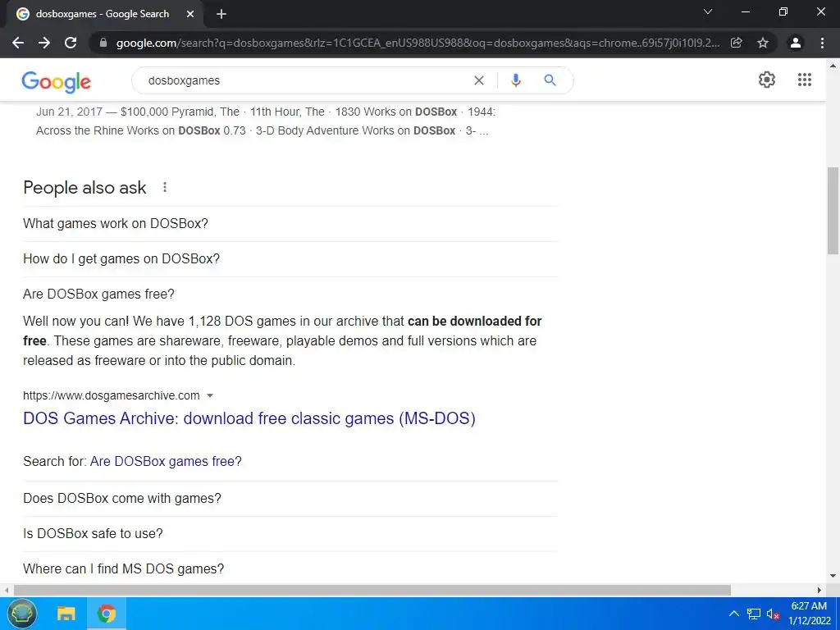
Task: Click the vertical scrollbar thumb
Action: pyautogui.click(x=833, y=211)
